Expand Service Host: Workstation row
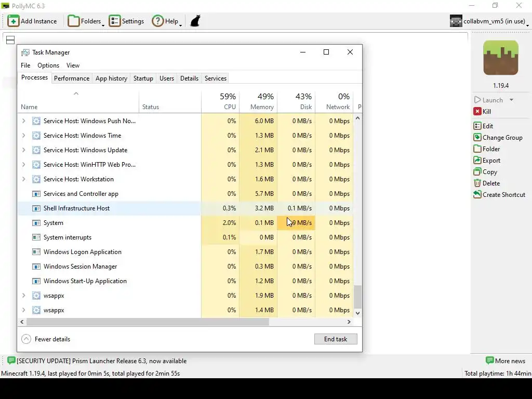This screenshot has height=399, width=532. (23, 179)
